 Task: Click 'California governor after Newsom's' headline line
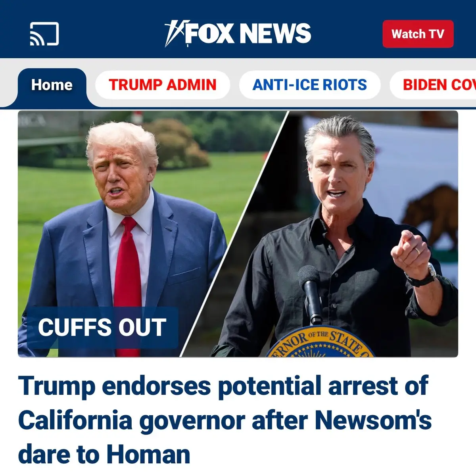[225, 420]
